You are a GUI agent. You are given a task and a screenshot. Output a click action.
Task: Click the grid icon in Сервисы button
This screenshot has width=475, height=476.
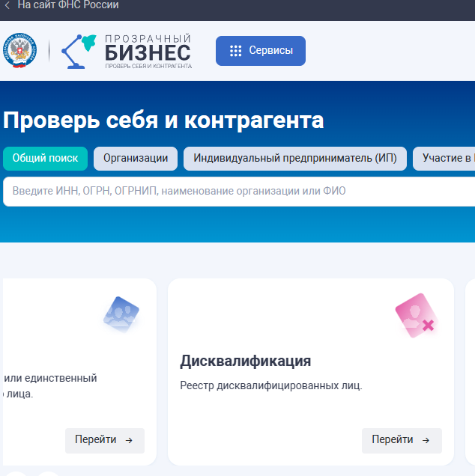[x=235, y=51]
